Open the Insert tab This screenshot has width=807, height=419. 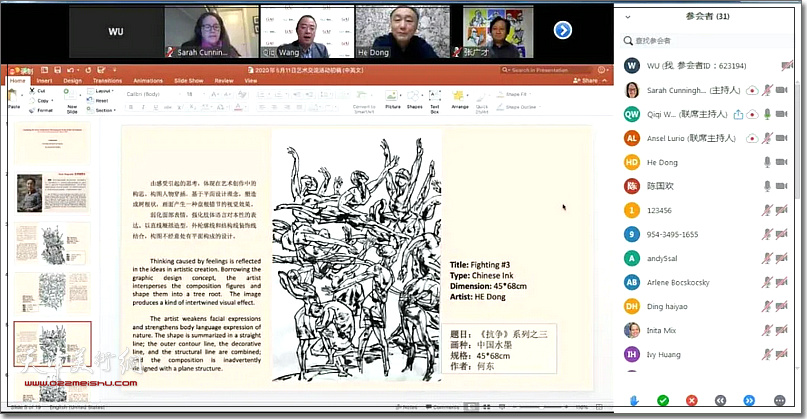(44, 81)
